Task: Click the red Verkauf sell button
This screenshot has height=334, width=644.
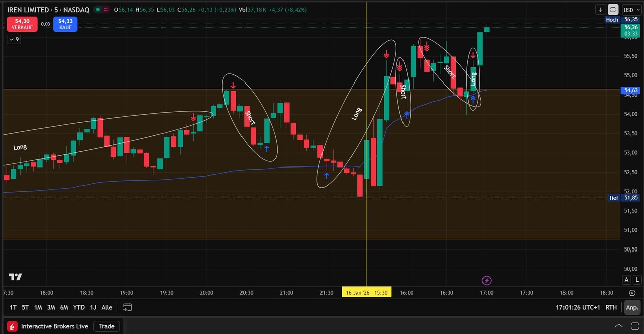Action: coord(22,24)
